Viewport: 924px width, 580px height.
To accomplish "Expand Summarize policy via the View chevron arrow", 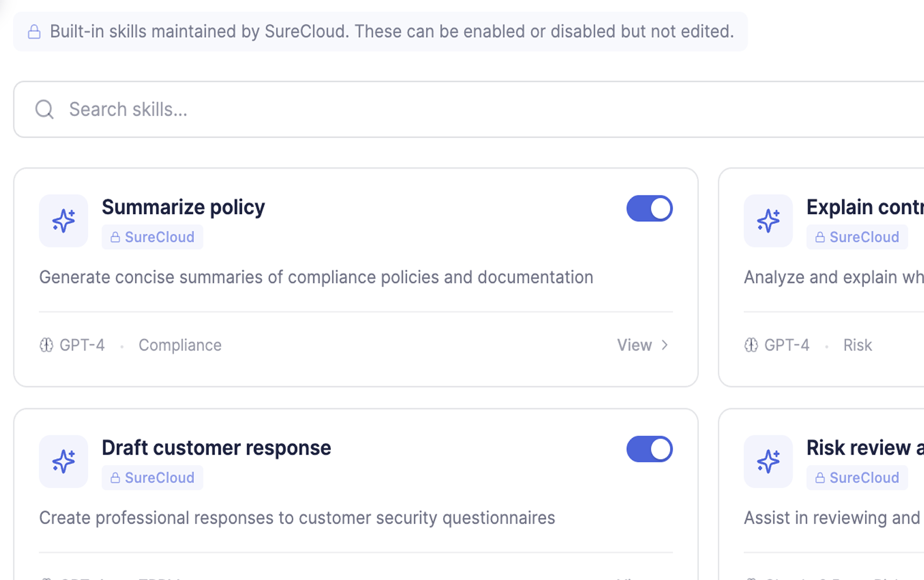I will click(x=665, y=345).
